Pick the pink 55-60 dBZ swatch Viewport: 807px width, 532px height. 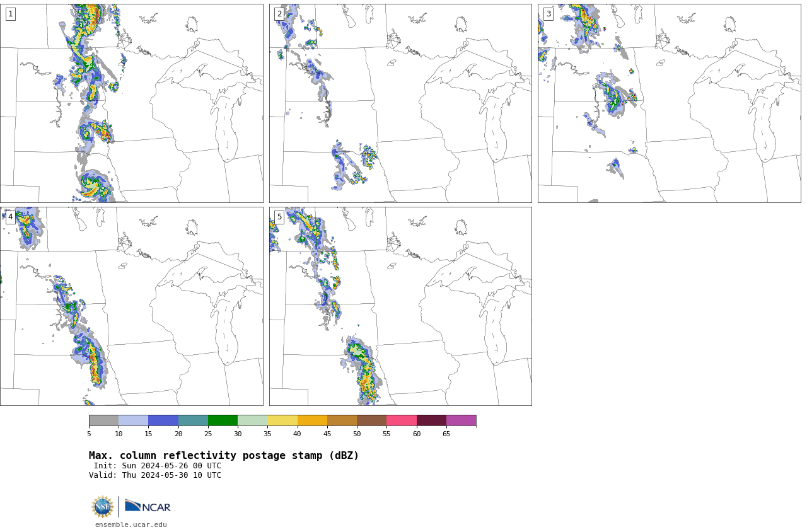tap(402, 420)
